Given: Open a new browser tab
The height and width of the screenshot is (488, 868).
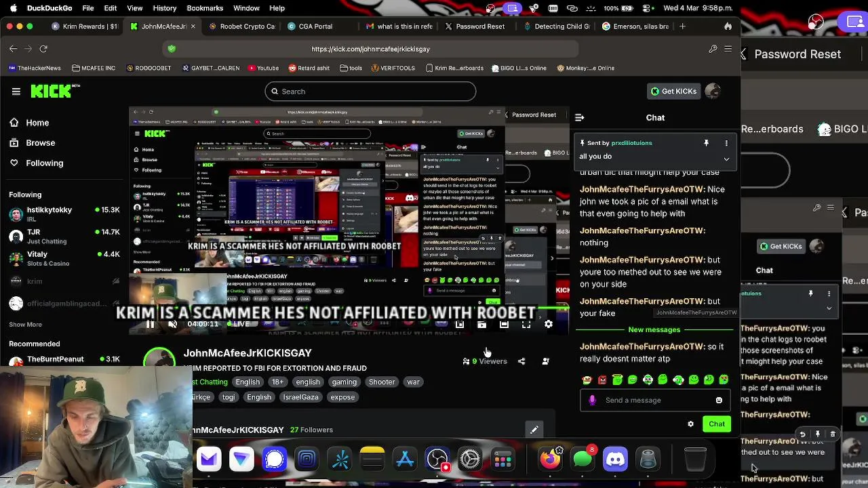Looking at the screenshot, I should pos(682,26).
